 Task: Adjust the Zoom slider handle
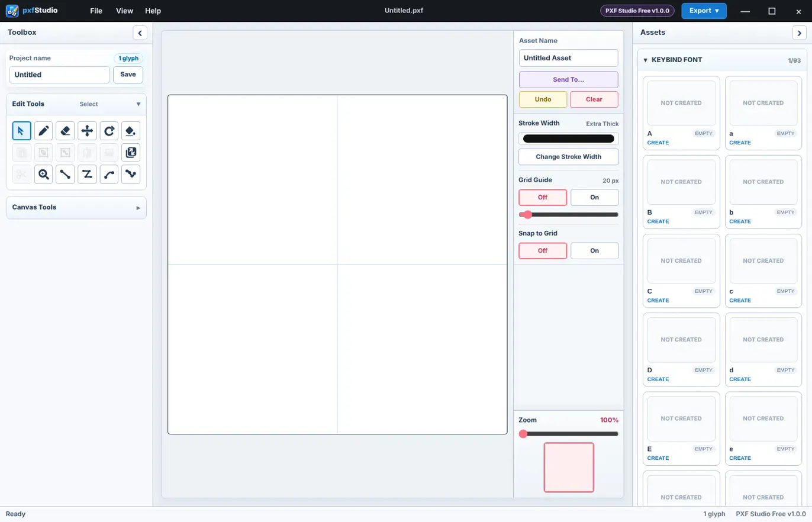pyautogui.click(x=523, y=434)
